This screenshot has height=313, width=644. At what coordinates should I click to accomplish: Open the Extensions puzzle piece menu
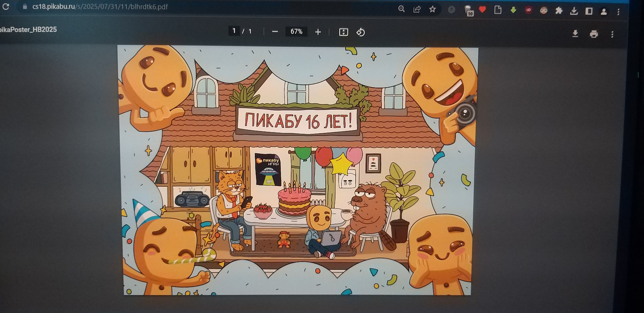[559, 11]
